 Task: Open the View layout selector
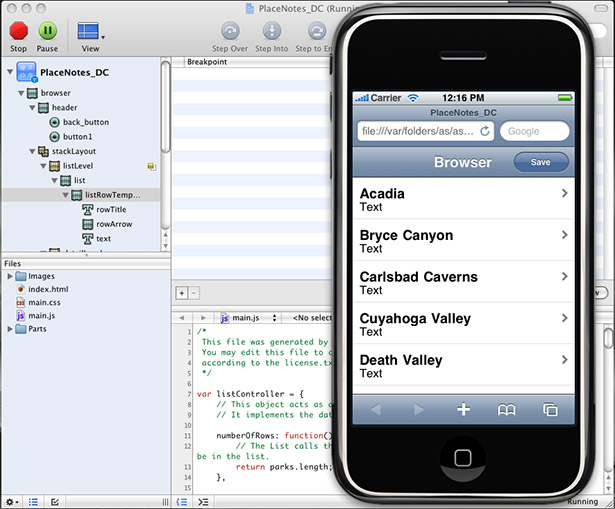click(x=91, y=31)
